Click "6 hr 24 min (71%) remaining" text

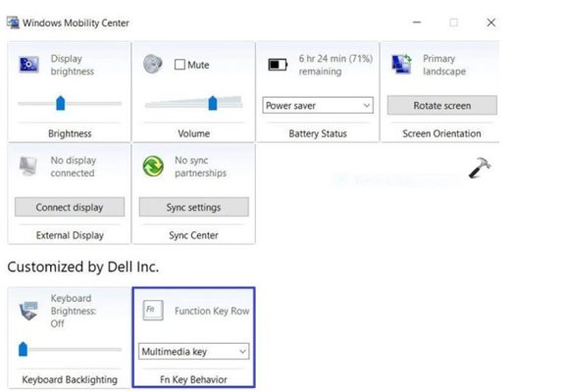click(335, 65)
